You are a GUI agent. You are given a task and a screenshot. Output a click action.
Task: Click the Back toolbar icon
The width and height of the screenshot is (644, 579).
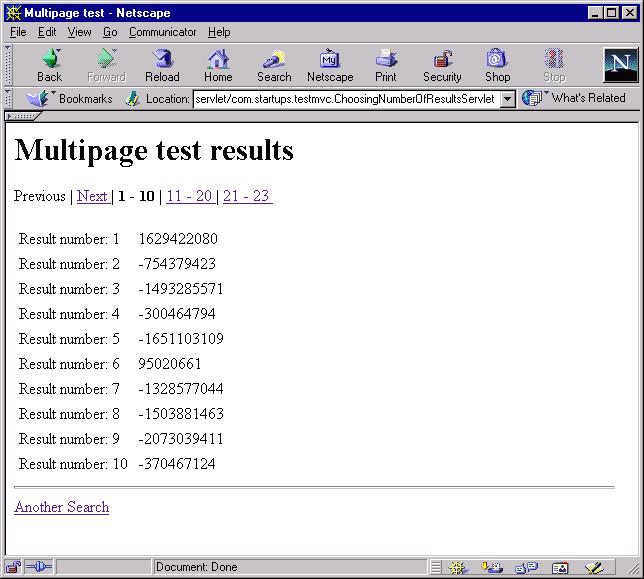click(x=49, y=65)
